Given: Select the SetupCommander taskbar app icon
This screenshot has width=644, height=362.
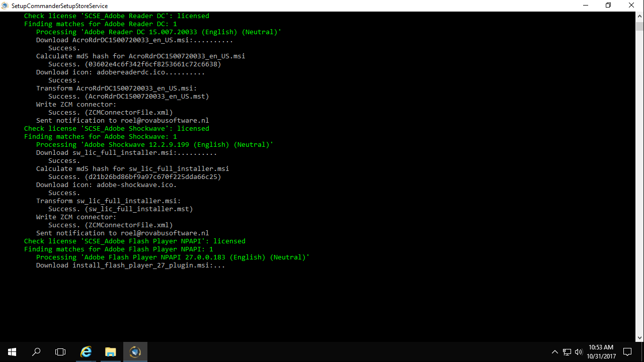Looking at the screenshot, I should pyautogui.click(x=135, y=352).
